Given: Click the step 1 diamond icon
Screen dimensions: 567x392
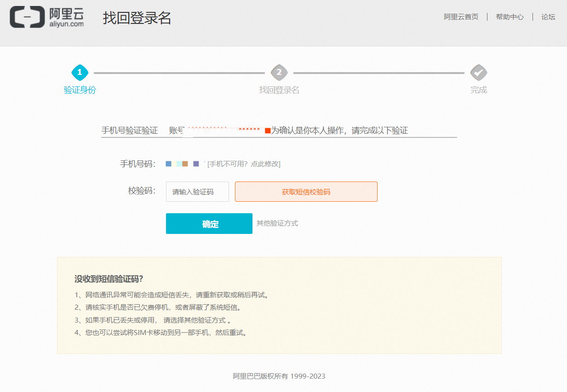Looking at the screenshot, I should 80,73.
